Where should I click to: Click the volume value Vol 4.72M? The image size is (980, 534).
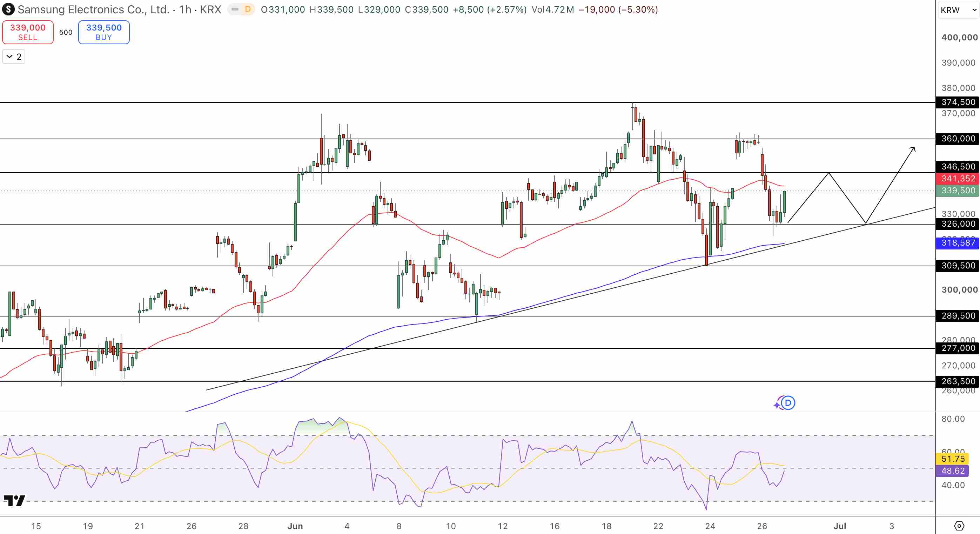pyautogui.click(x=553, y=9)
